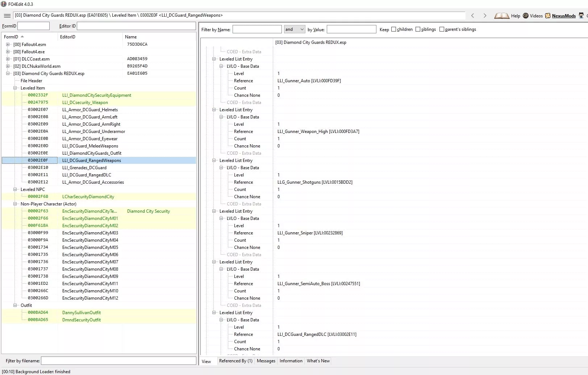Focus the by Value filter field

[x=351, y=29]
